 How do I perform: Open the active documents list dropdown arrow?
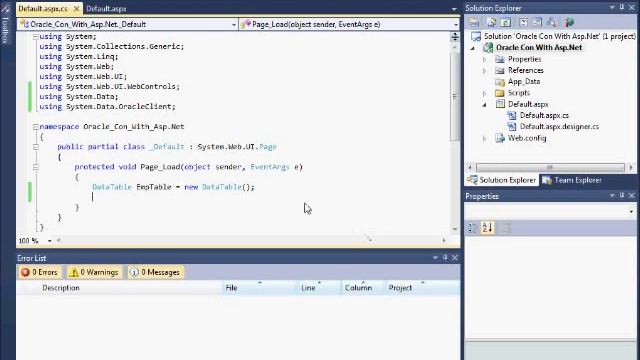click(x=454, y=9)
